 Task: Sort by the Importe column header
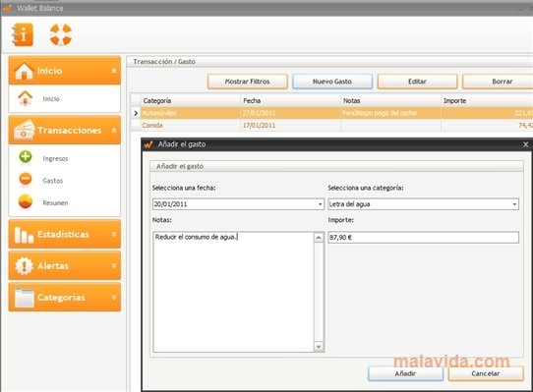487,100
